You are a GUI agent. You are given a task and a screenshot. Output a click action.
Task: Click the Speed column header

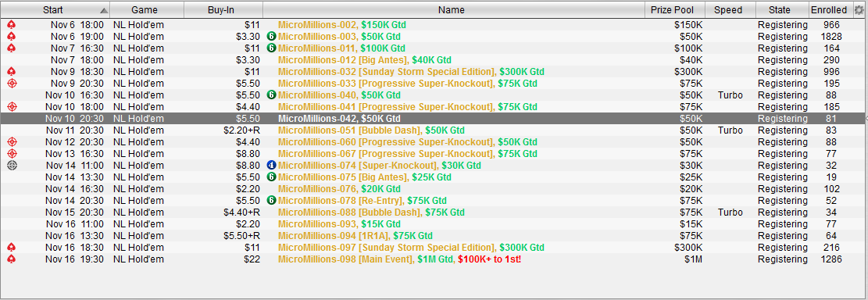click(x=727, y=10)
